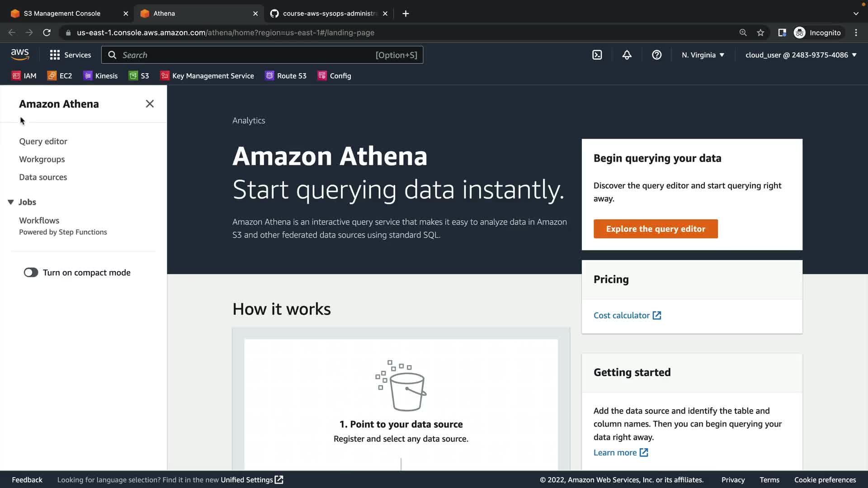Switch to the S3 Management Console tab
The width and height of the screenshot is (868, 488).
62,14
